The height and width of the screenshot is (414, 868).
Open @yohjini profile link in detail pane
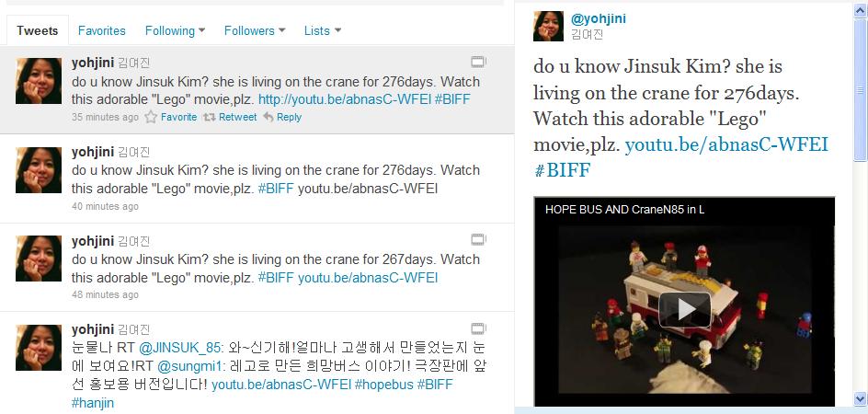pyautogui.click(x=599, y=18)
